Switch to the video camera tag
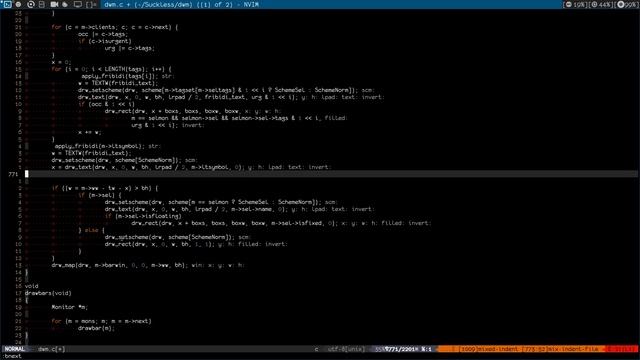The height and width of the screenshot is (360, 640). 54,4
